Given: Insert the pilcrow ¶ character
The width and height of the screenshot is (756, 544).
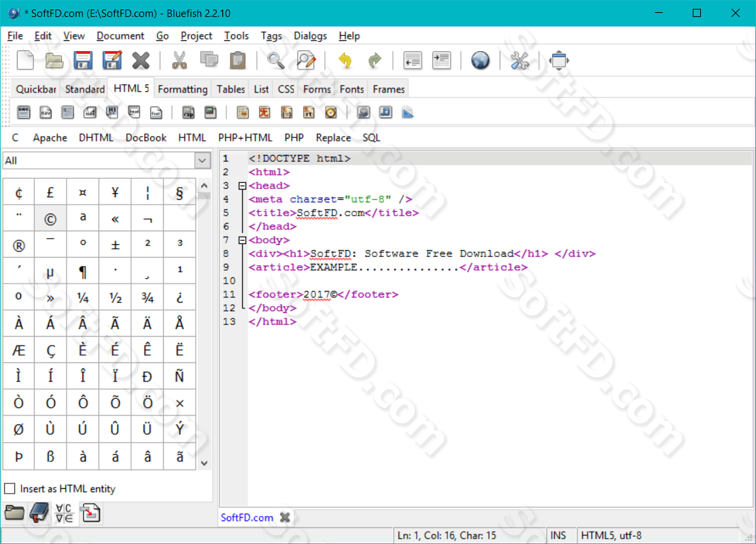Looking at the screenshot, I should pyautogui.click(x=82, y=271).
